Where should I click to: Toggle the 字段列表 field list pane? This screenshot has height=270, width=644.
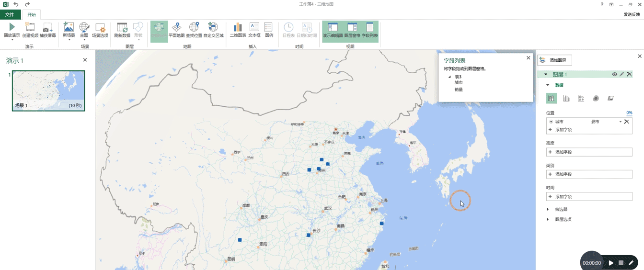(x=369, y=30)
